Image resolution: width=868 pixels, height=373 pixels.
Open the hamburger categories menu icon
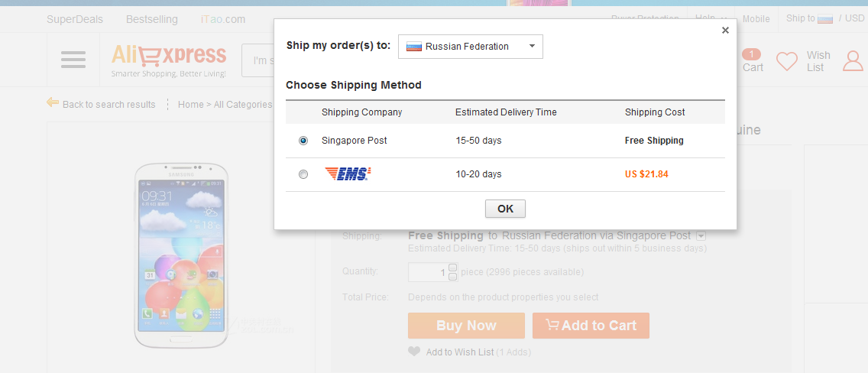pyautogui.click(x=73, y=60)
